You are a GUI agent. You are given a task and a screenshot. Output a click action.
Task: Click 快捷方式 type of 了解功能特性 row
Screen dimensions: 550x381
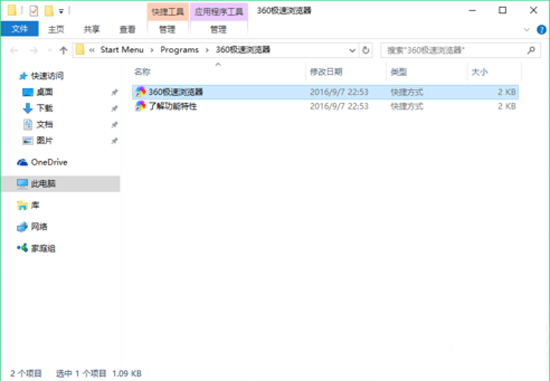407,106
